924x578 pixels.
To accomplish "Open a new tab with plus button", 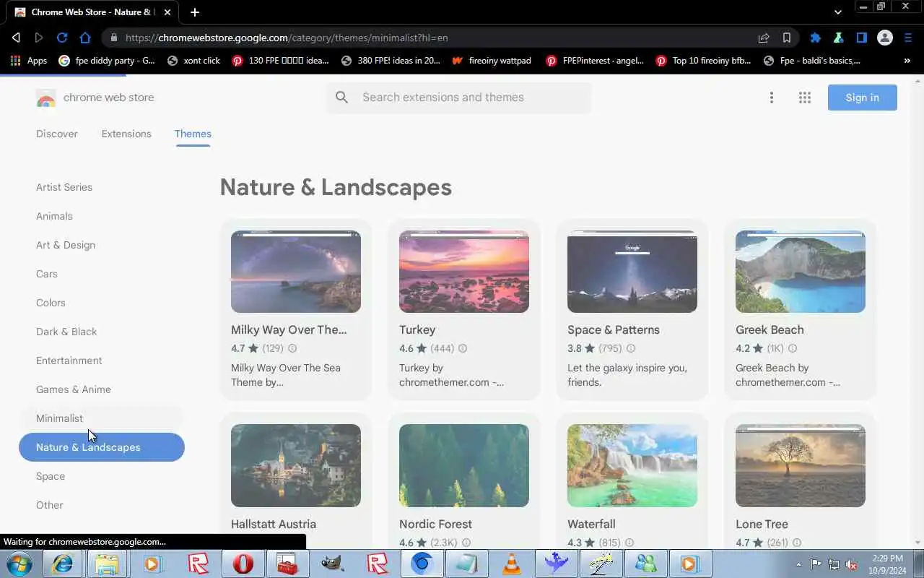I will click(194, 12).
